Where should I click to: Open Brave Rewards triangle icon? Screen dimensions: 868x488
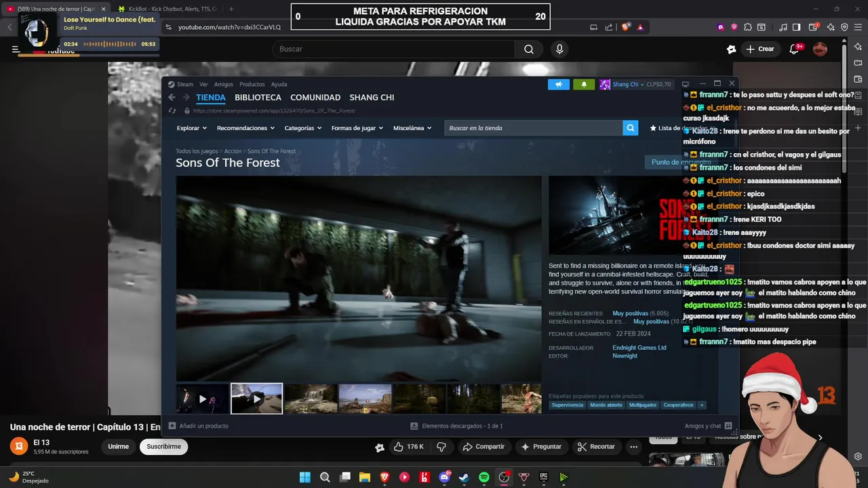click(x=640, y=27)
